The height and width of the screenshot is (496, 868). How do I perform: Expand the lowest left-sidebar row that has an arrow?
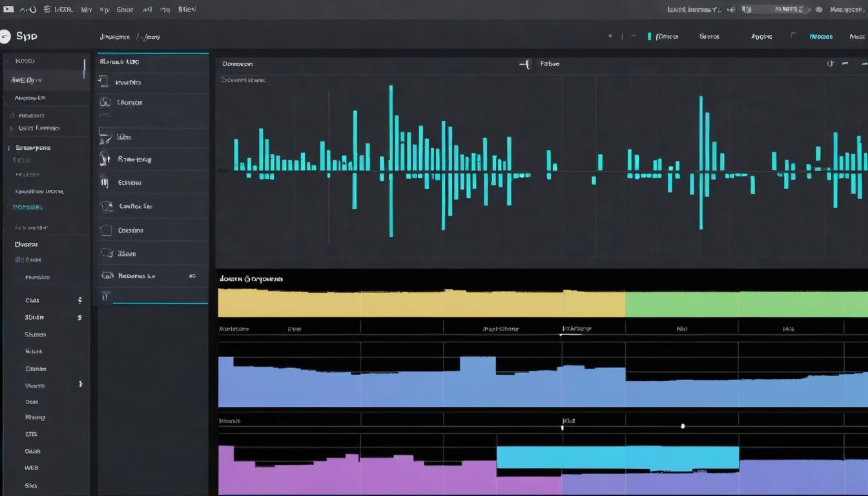[80, 384]
